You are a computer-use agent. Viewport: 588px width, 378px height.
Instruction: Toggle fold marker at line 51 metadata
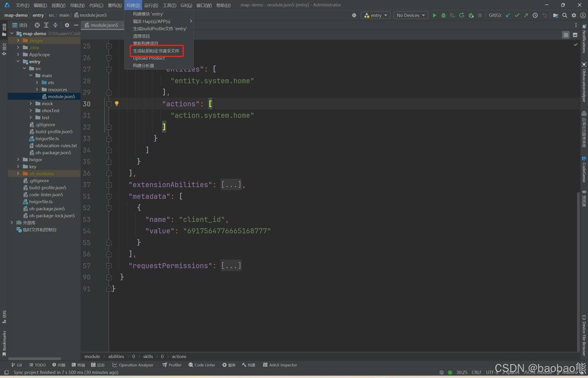point(109,196)
